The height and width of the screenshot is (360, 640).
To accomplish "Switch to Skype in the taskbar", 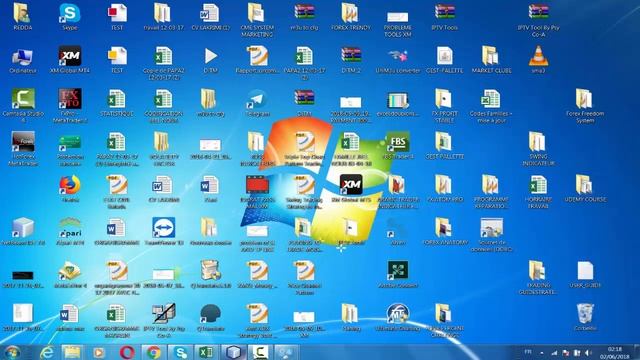I will (x=180, y=352).
